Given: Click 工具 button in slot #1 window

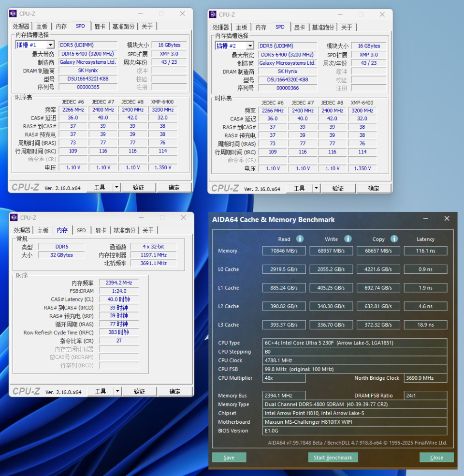Looking at the screenshot, I should 100,187.
